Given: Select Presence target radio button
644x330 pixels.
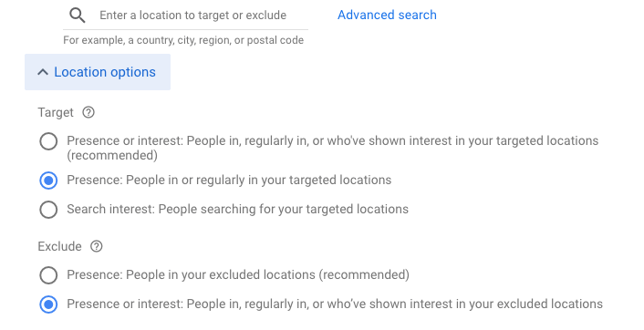Looking at the screenshot, I should [x=48, y=180].
